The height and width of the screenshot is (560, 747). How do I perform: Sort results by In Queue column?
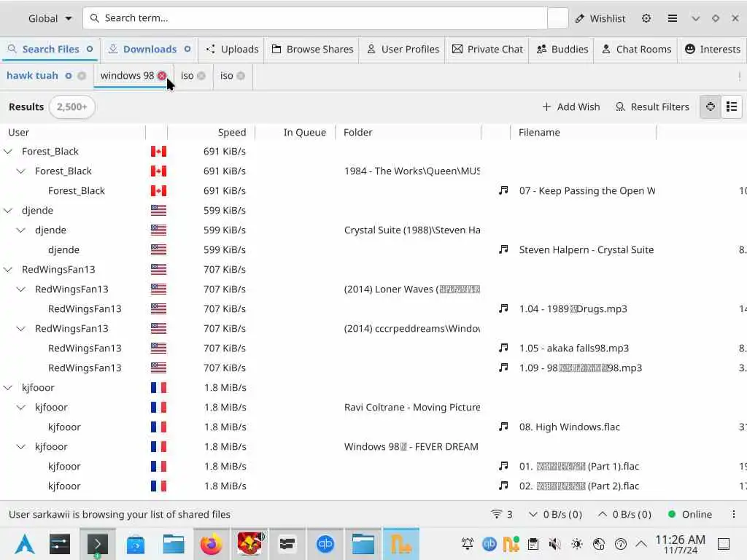[x=295, y=133]
